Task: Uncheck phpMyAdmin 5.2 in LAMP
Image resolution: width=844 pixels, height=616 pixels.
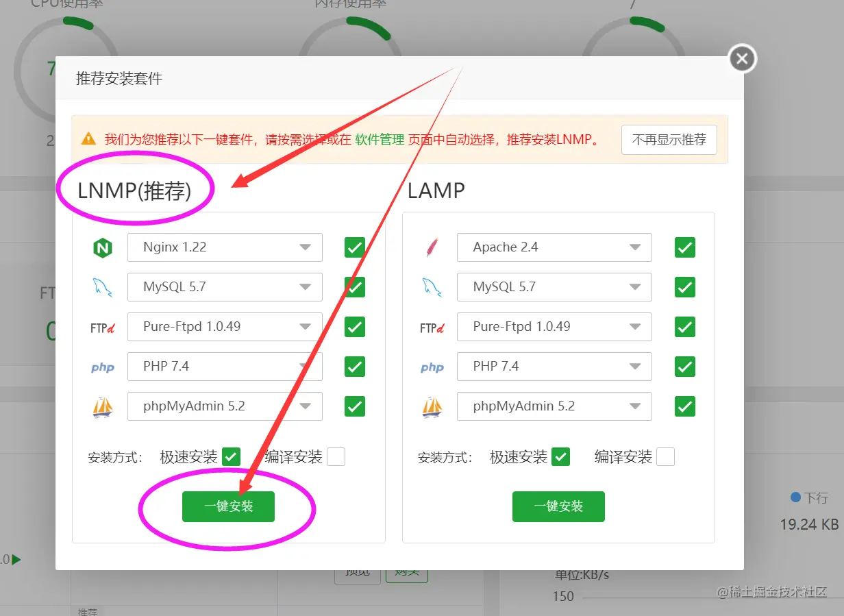Action: point(685,406)
